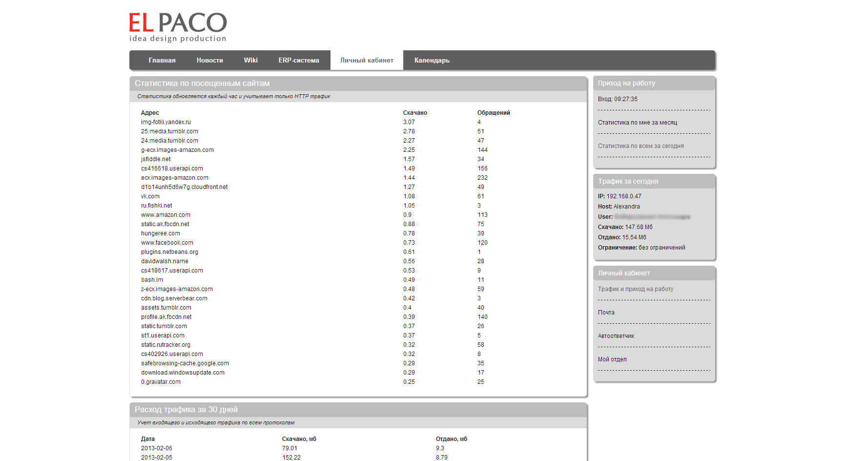
Task: Click the EL PACO logo
Action: [178, 27]
